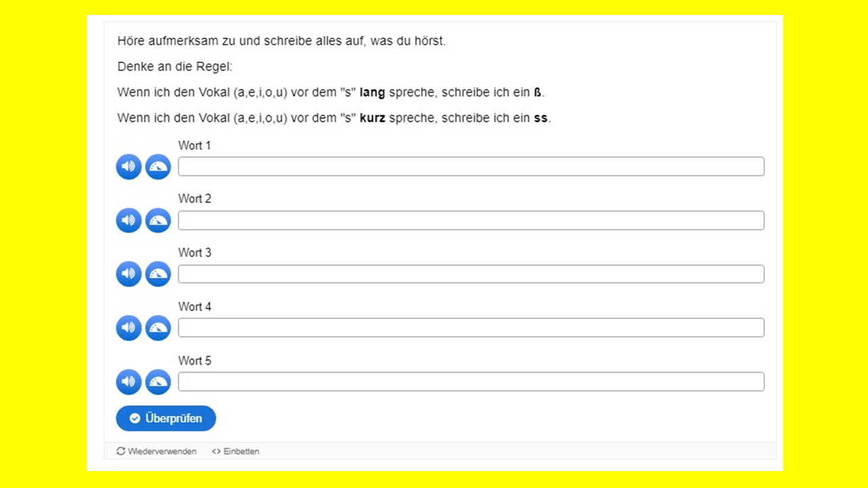Click the Wort 1 text field
Viewport: 868px width, 488px height.
471,167
